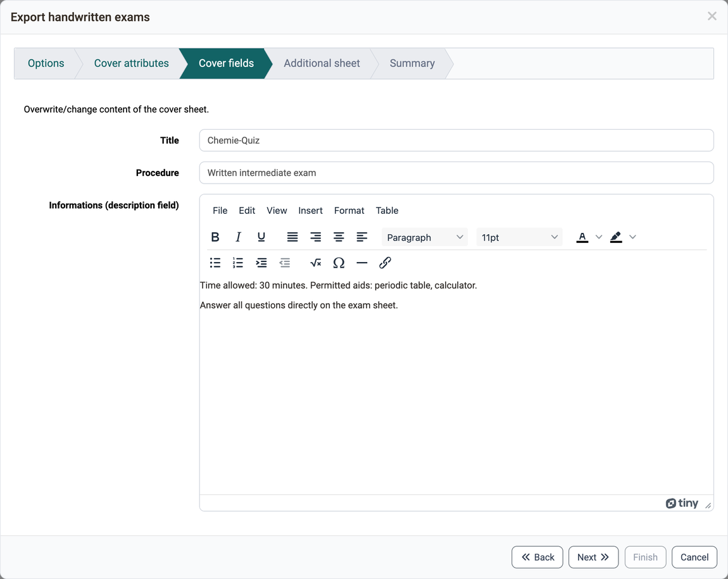
Task: Apply the text color button
Action: (x=582, y=237)
